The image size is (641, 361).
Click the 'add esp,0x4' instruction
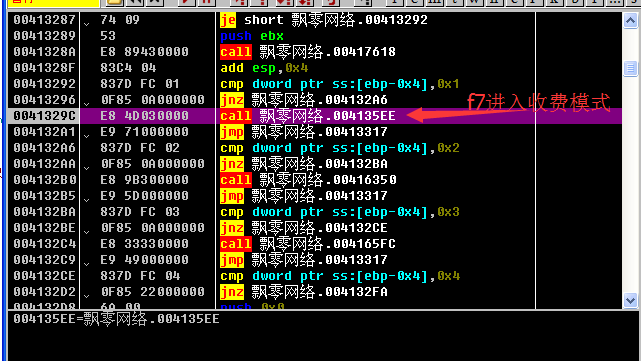tap(264, 67)
